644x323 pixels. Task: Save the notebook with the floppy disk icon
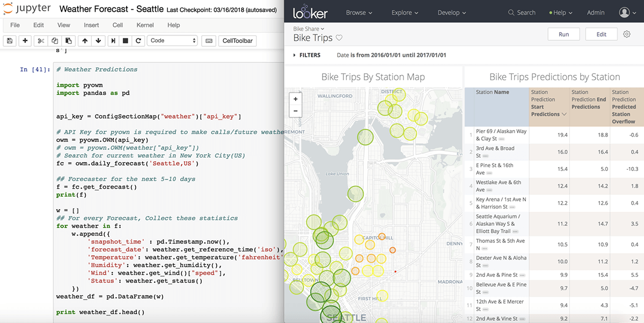(x=10, y=41)
